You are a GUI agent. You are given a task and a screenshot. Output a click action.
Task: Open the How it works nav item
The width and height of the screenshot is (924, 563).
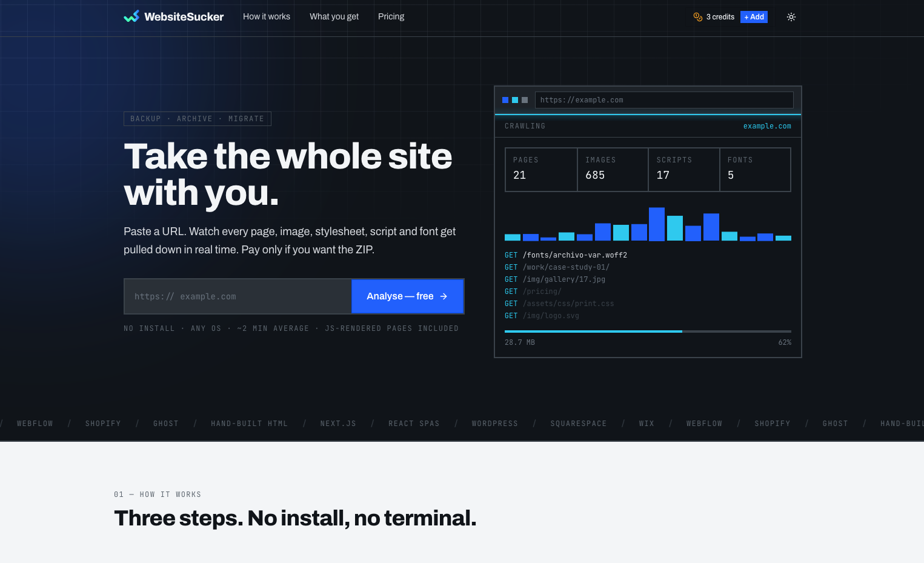[x=267, y=16]
